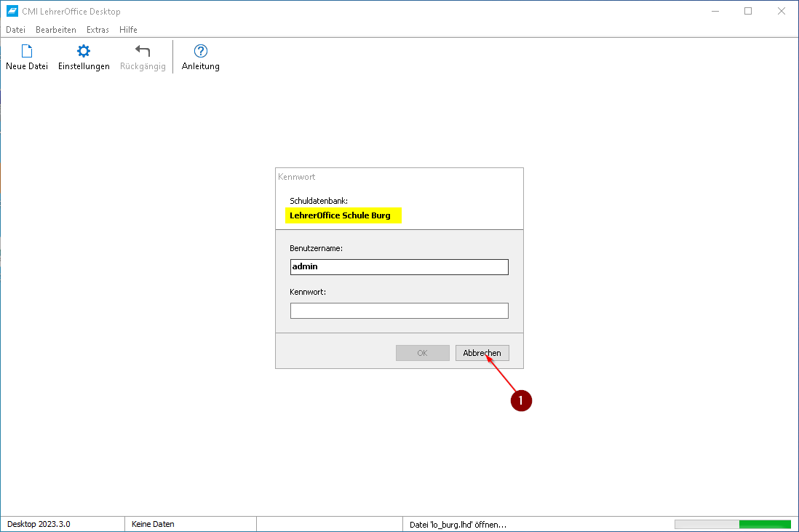This screenshot has height=532, width=799.
Task: Open the Bearbeiten menu
Action: pos(56,30)
